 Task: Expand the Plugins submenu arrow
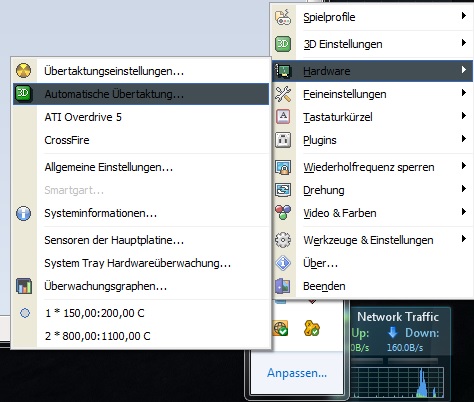point(463,139)
